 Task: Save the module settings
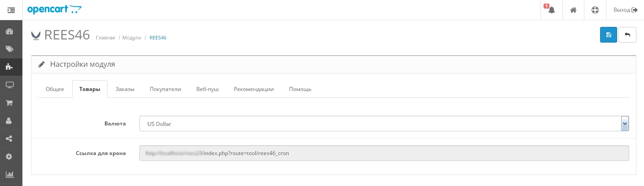pyautogui.click(x=608, y=35)
